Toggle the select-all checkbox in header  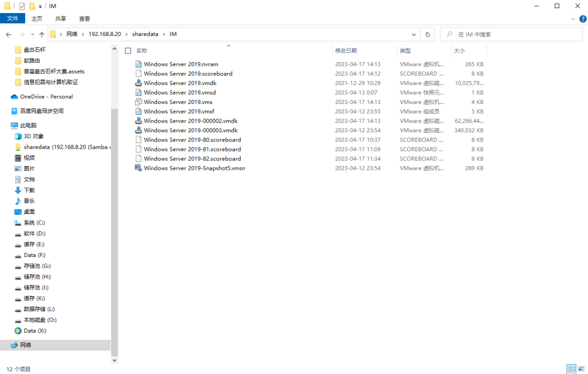(x=128, y=51)
